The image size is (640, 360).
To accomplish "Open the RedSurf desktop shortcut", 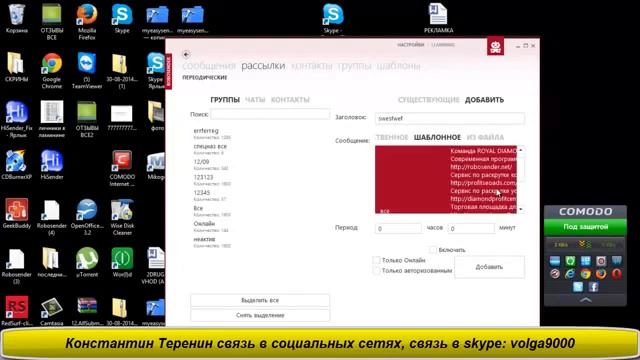I will point(17,311).
